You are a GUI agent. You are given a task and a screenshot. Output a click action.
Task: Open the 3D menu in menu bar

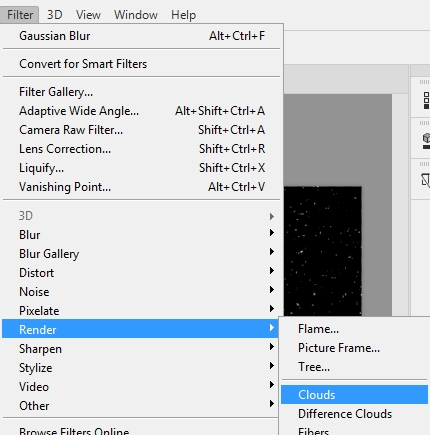click(54, 15)
